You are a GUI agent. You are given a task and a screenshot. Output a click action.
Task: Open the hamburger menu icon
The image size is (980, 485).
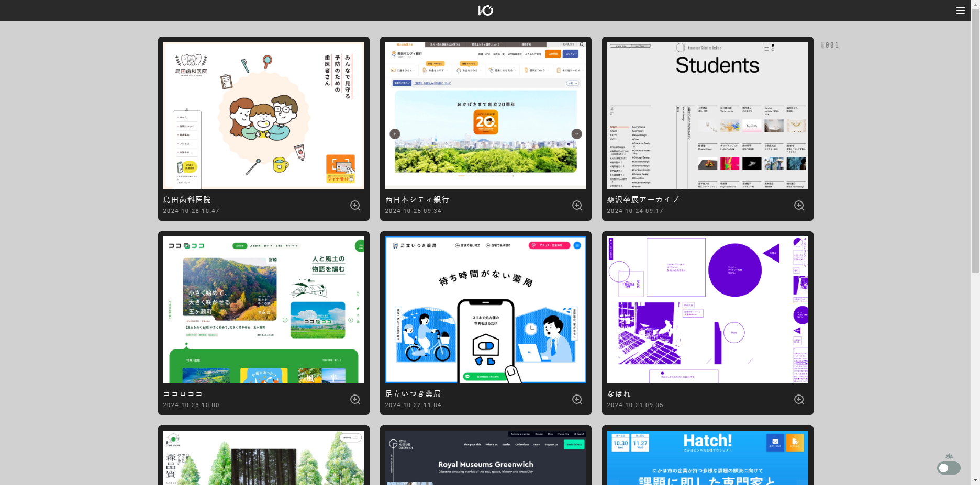point(960,10)
